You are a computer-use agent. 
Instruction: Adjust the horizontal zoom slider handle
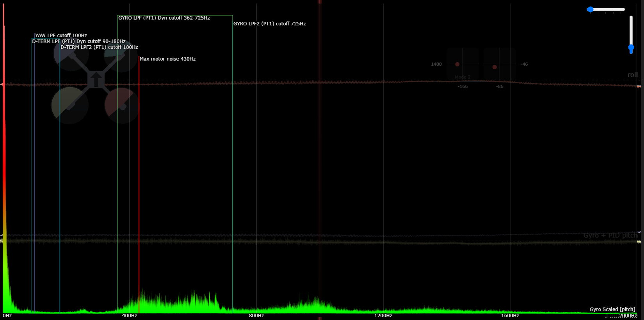pyautogui.click(x=590, y=9)
